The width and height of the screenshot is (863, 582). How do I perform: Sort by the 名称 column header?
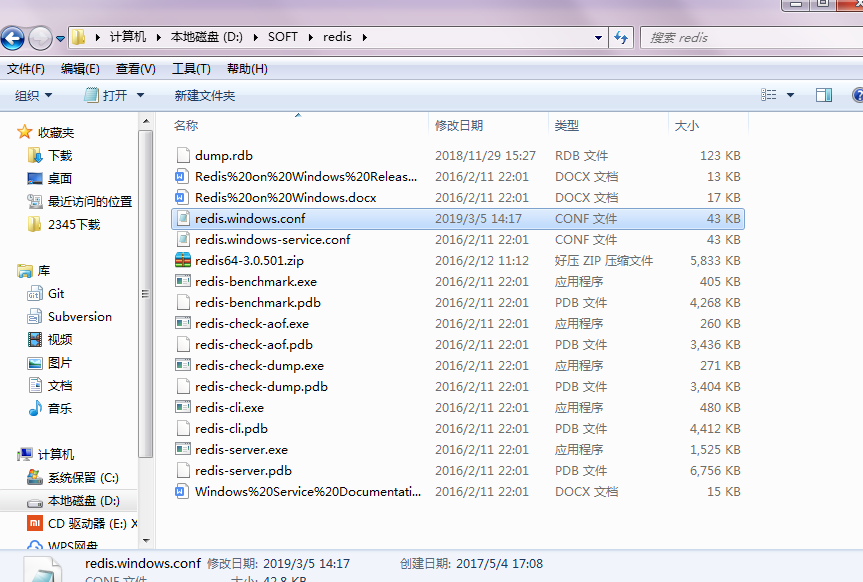click(x=185, y=126)
